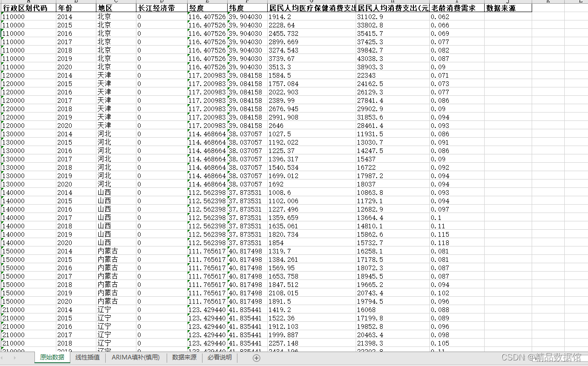Select the 老龄消费需求 header cell

point(457,8)
